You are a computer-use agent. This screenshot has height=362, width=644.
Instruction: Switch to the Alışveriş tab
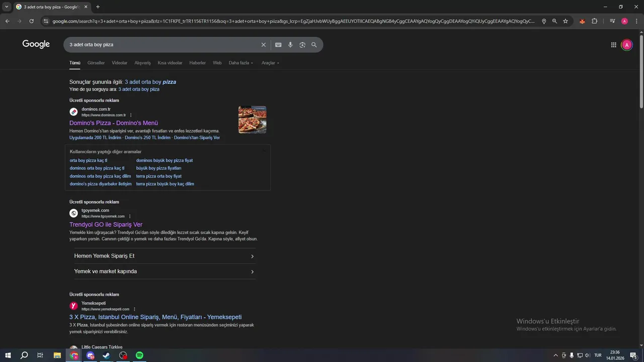pos(142,63)
